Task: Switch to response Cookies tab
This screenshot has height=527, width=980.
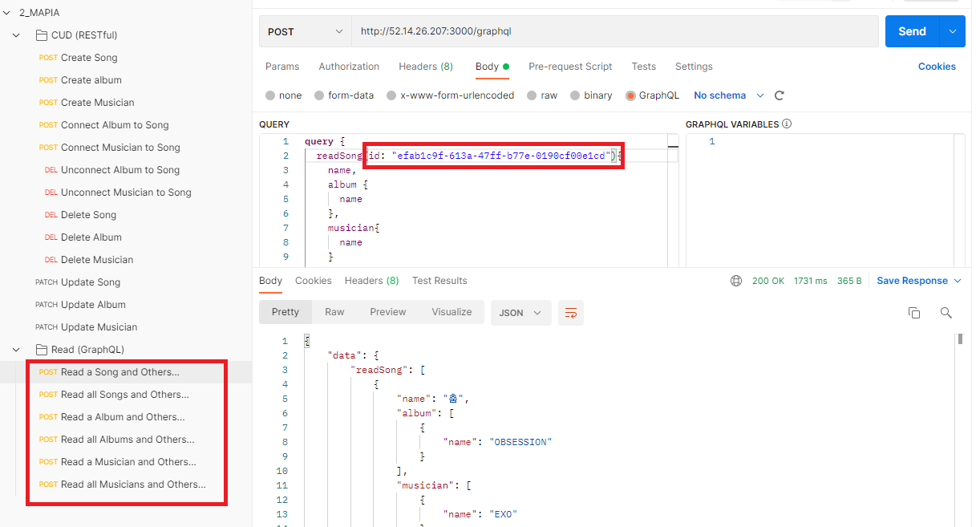Action: (x=314, y=281)
